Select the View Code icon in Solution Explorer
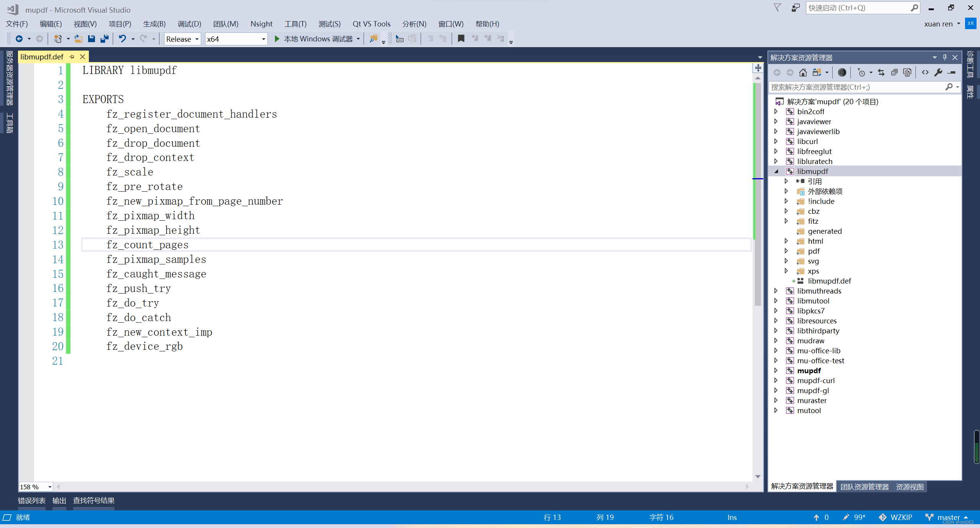 pos(925,72)
